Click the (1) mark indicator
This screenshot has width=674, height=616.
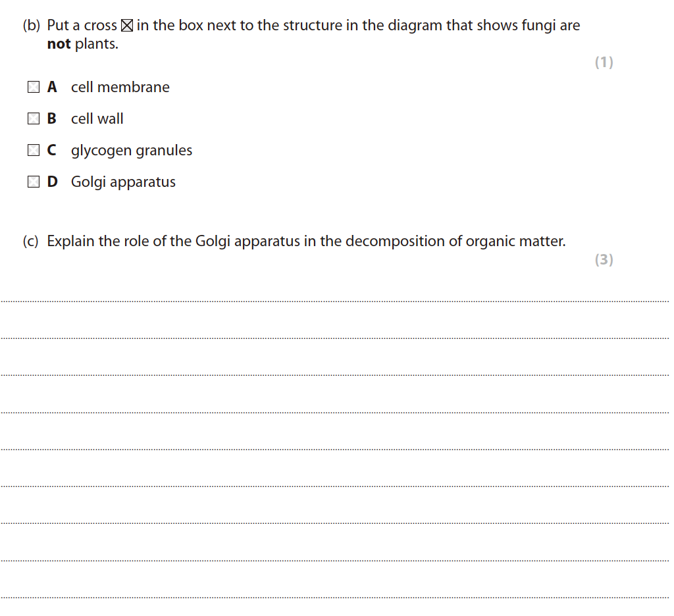click(604, 63)
